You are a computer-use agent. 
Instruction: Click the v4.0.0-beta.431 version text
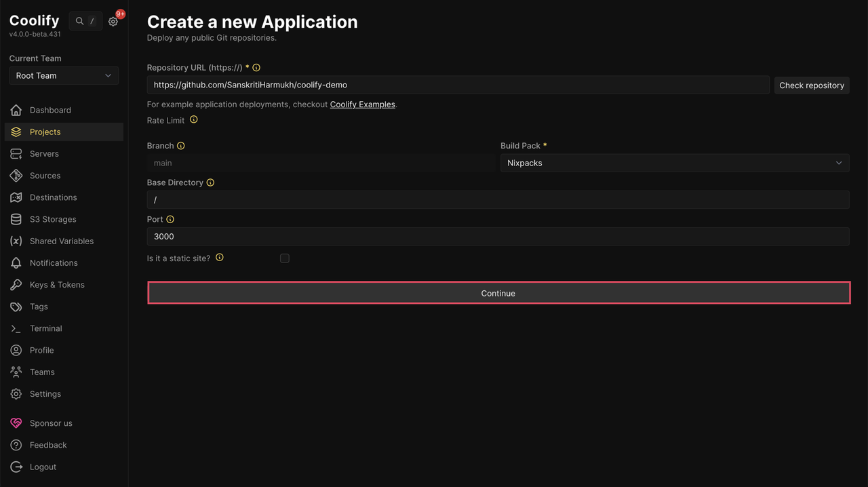click(x=35, y=34)
